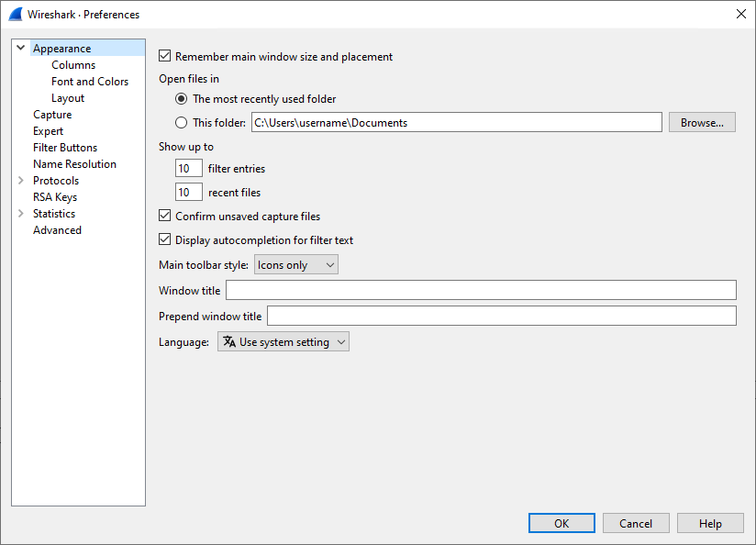Image resolution: width=756 pixels, height=545 pixels.
Task: Choose The most recently used folder option
Action: 182,99
